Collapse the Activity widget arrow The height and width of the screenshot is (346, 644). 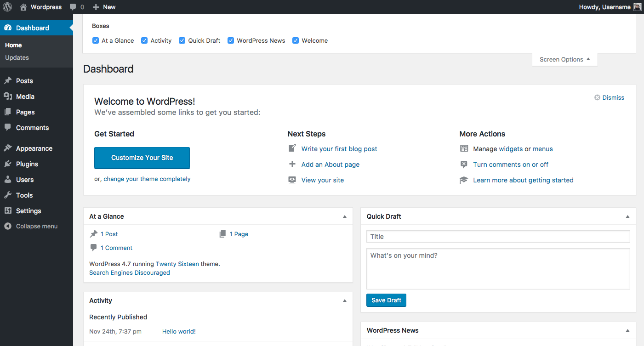pos(345,301)
